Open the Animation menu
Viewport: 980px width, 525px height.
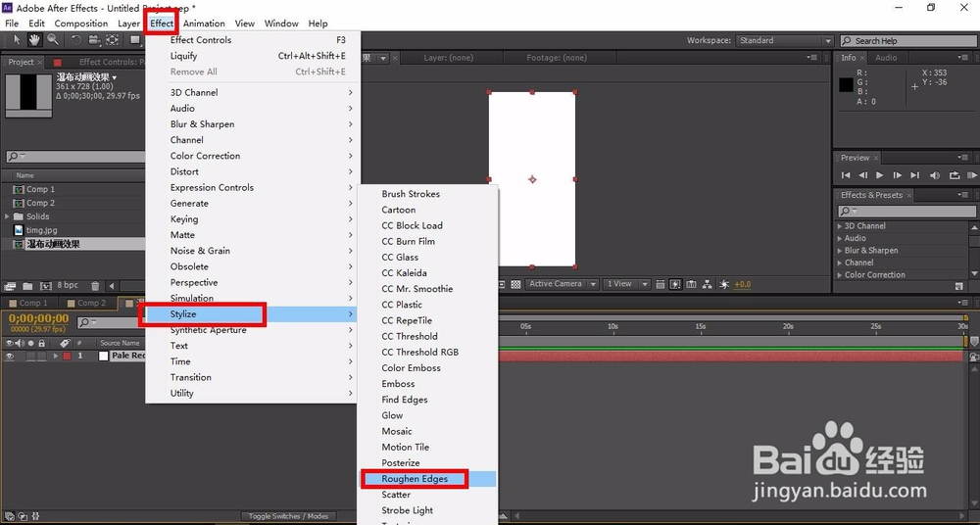tap(204, 24)
